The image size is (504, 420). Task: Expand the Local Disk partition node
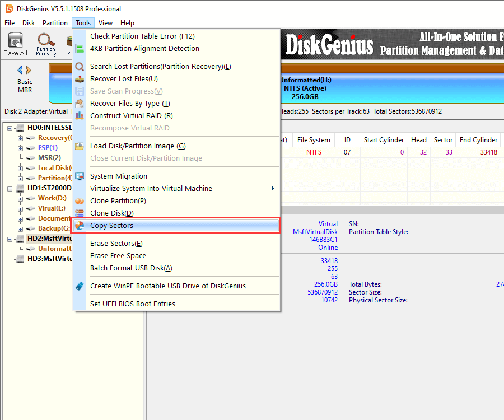20,169
